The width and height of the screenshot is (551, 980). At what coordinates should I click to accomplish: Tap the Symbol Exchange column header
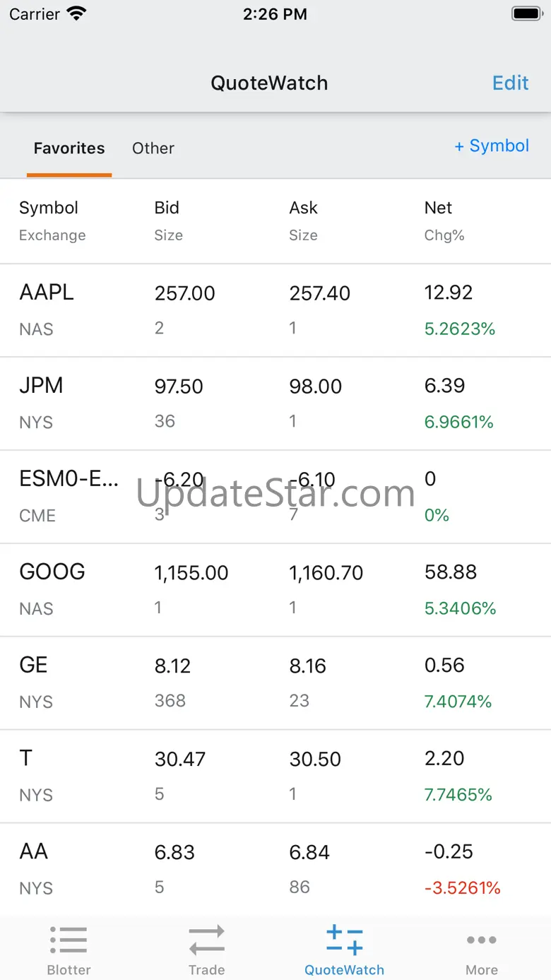pyautogui.click(x=52, y=221)
